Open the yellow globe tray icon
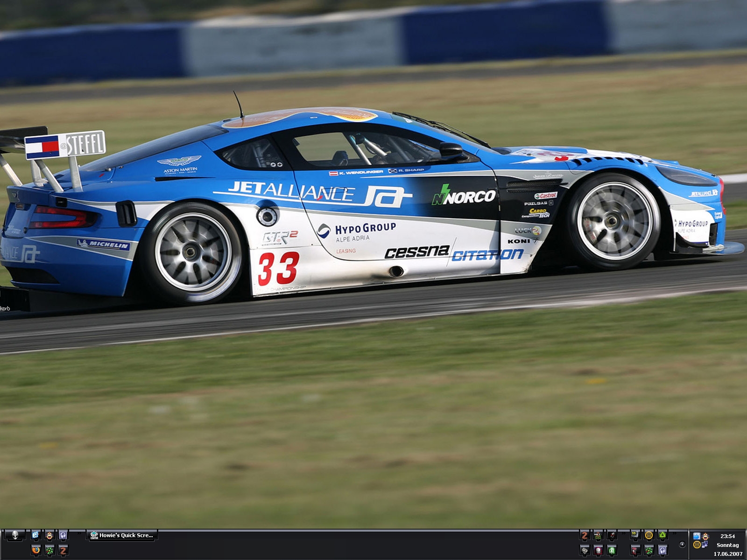747x560 pixels. coord(697,545)
